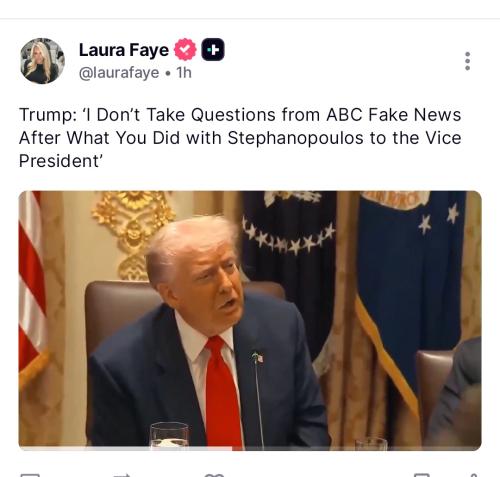500x477 pixels.
Task: Open Laura Faye's profile picture
Action: [x=42, y=61]
